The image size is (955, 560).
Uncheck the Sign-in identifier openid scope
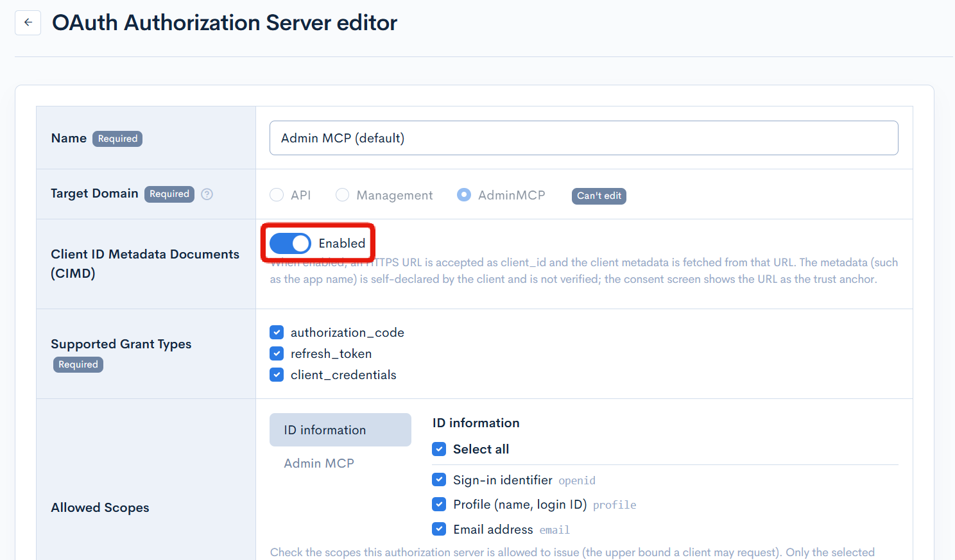[x=439, y=480]
